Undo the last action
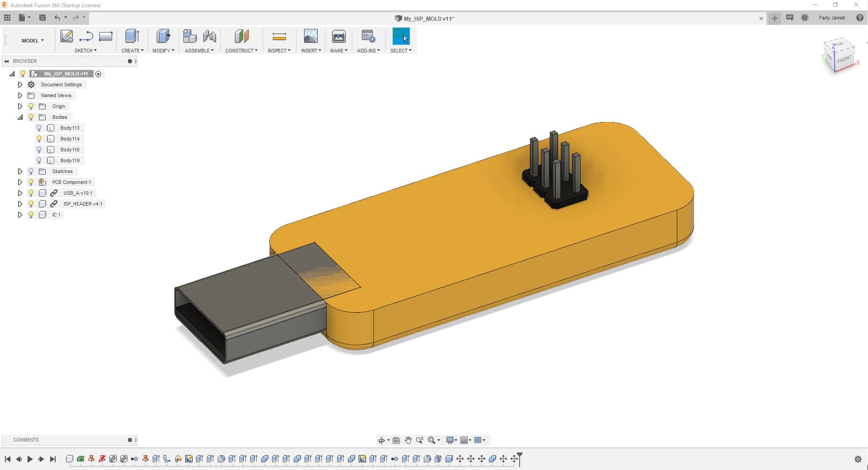The image size is (868, 470). click(57, 18)
